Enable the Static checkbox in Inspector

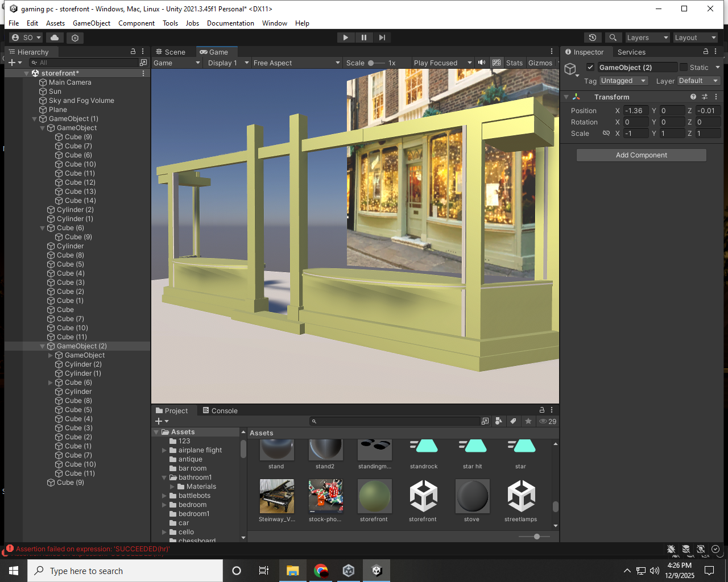[x=684, y=67]
